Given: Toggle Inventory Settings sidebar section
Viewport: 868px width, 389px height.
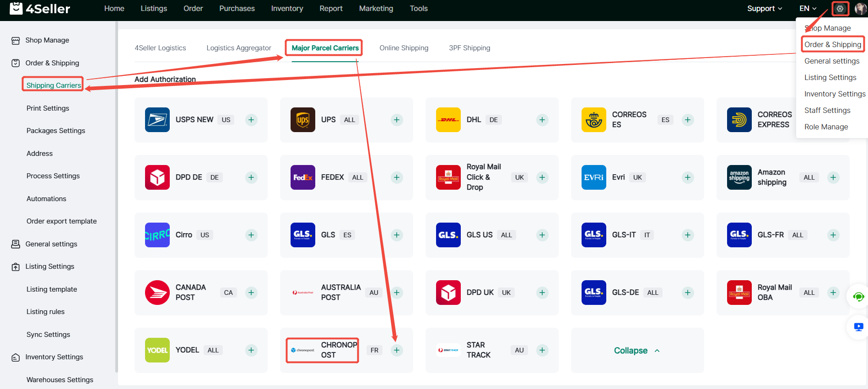Looking at the screenshot, I should pos(54,357).
